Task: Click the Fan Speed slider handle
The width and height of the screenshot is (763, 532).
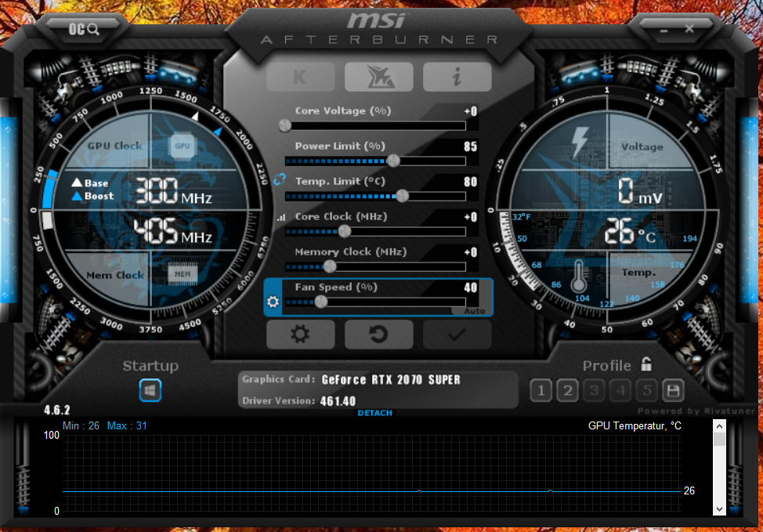Action: 320,302
